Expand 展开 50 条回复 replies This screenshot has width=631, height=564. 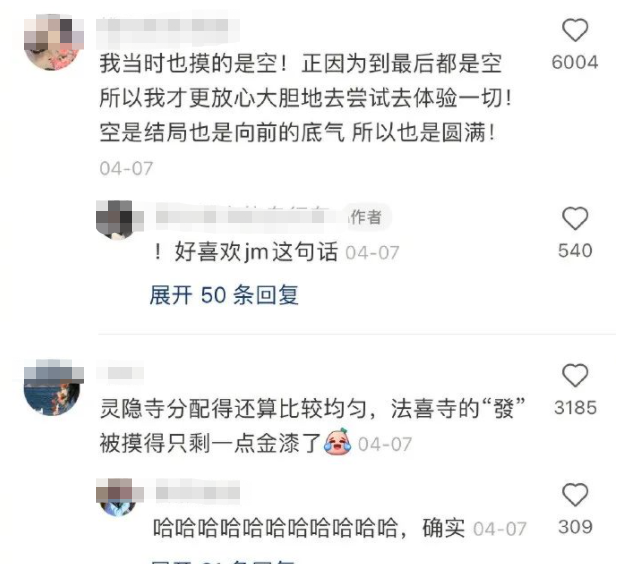click(x=224, y=295)
